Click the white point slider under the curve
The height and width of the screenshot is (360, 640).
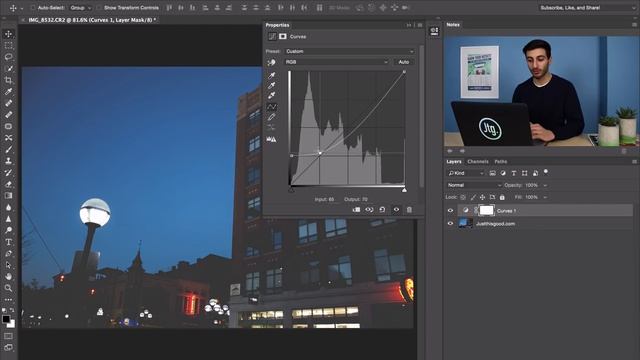404,190
